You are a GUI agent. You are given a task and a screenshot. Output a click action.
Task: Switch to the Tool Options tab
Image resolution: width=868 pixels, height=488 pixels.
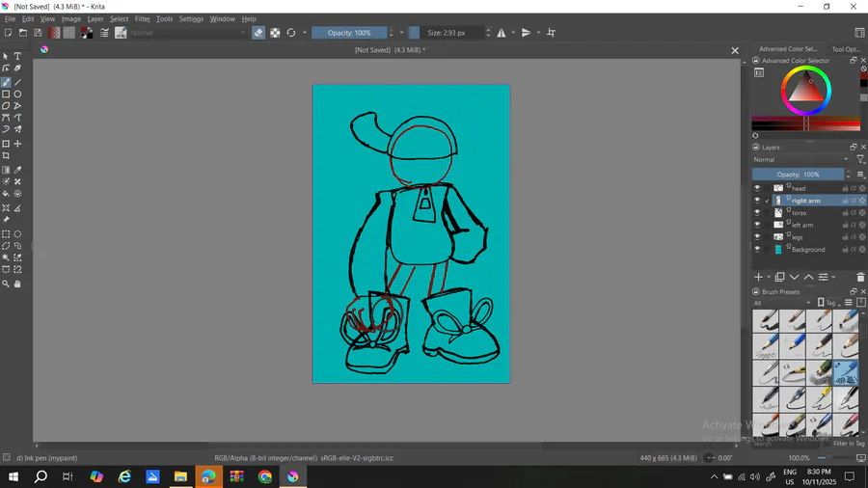coord(847,49)
